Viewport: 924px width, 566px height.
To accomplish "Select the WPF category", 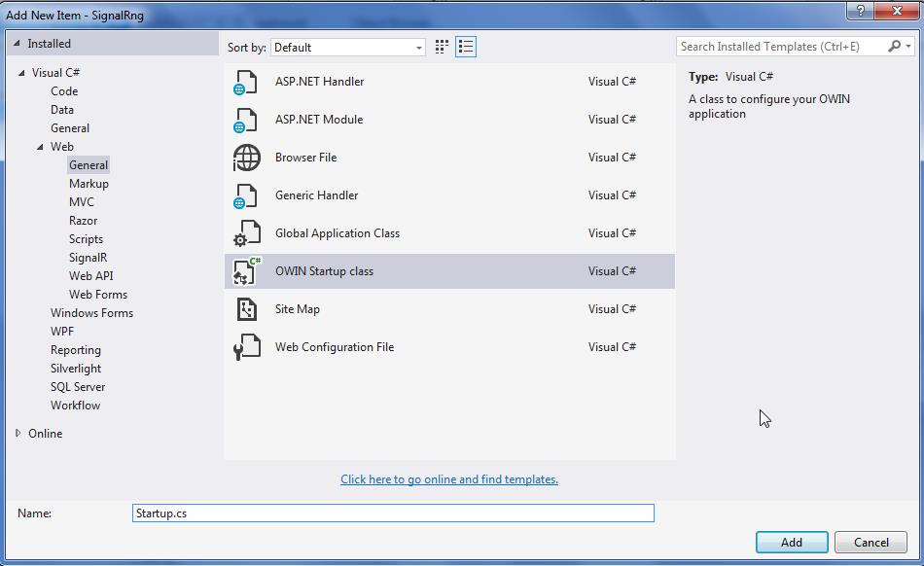I will [x=62, y=332].
